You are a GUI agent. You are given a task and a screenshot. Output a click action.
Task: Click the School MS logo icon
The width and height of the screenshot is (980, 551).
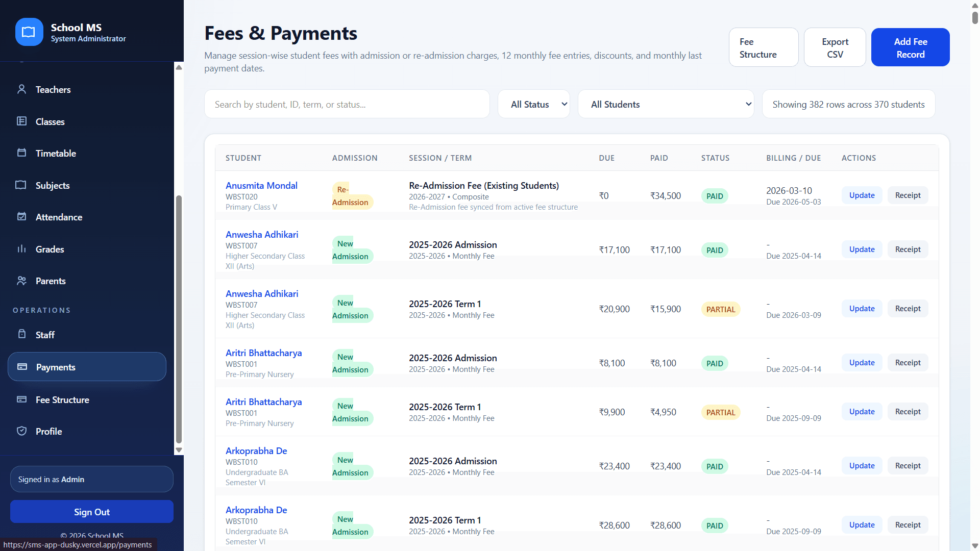[29, 32]
